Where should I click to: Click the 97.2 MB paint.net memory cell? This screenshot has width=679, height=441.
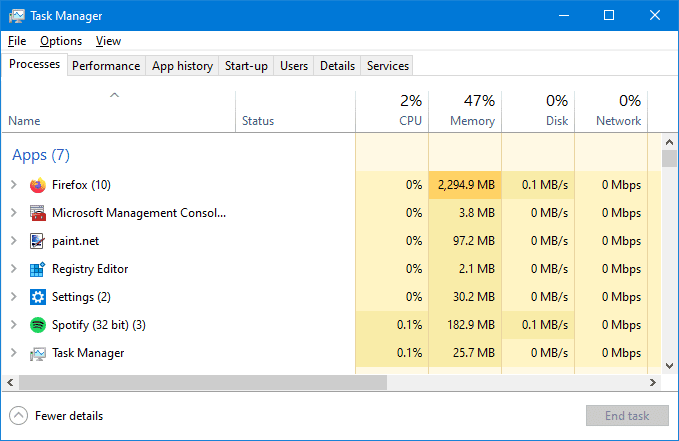465,241
